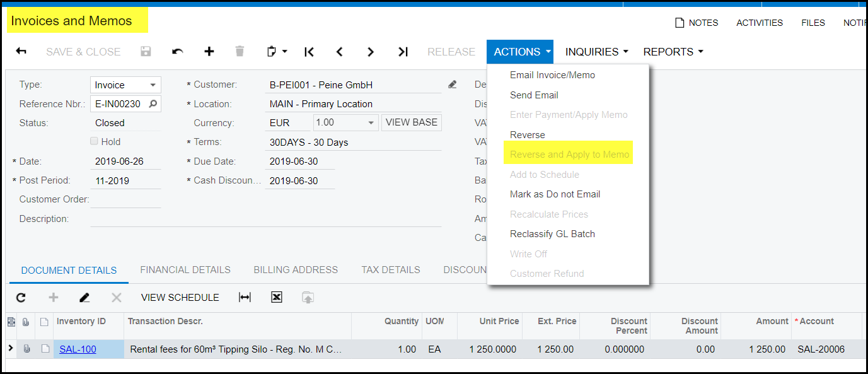Go to last record icon
Image resolution: width=868 pixels, height=374 pixels.
click(x=403, y=52)
